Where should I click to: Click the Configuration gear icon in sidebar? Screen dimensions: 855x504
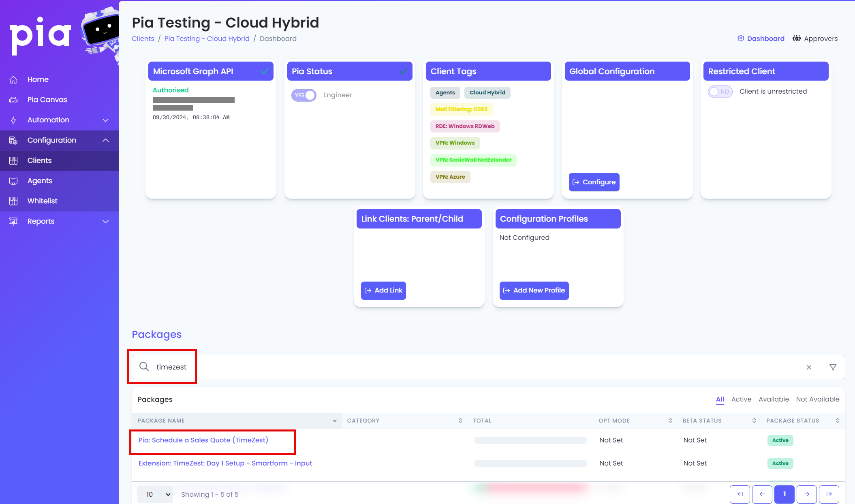coord(13,141)
